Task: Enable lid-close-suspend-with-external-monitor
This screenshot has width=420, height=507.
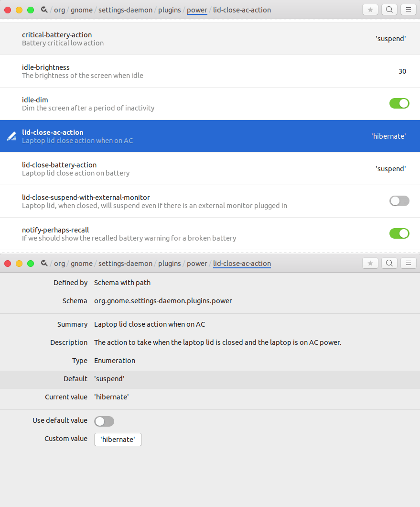Action: pos(399,201)
